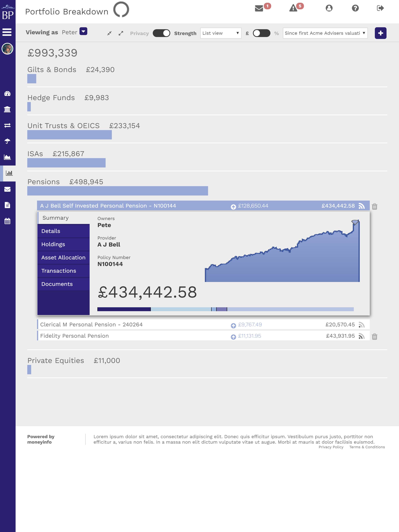
Task: Toggle the Privacy / Strength switch
Action: [x=162, y=33]
